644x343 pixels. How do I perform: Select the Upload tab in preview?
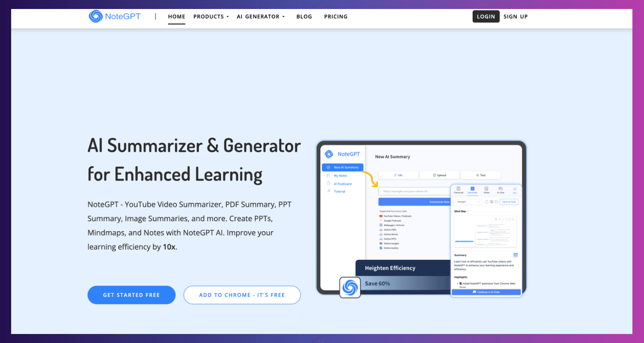coord(440,175)
